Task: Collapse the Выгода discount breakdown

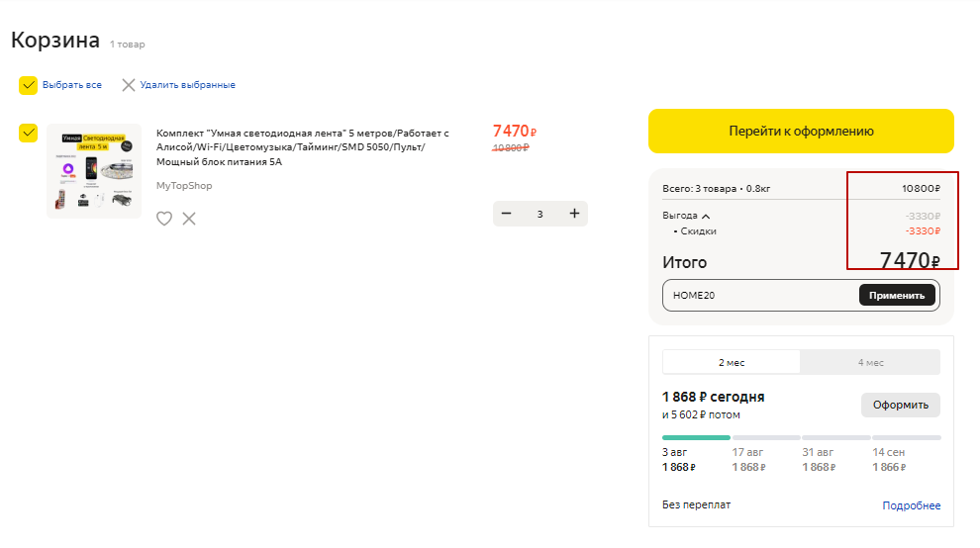Action: tap(706, 216)
